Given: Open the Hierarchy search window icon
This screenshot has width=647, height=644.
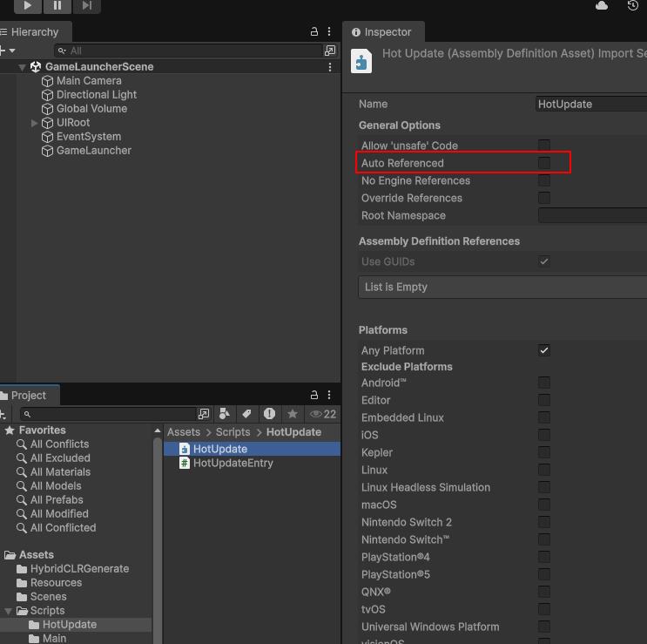Looking at the screenshot, I should 330,51.
